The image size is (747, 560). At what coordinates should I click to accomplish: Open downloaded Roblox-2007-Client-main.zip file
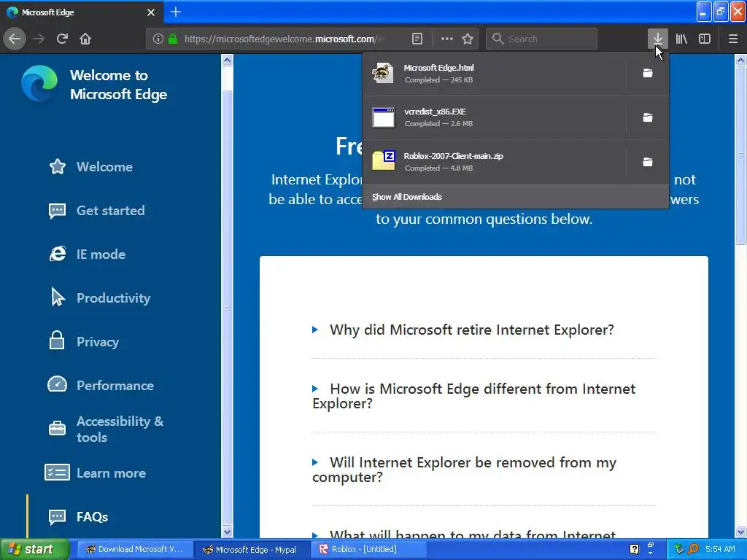click(494, 162)
